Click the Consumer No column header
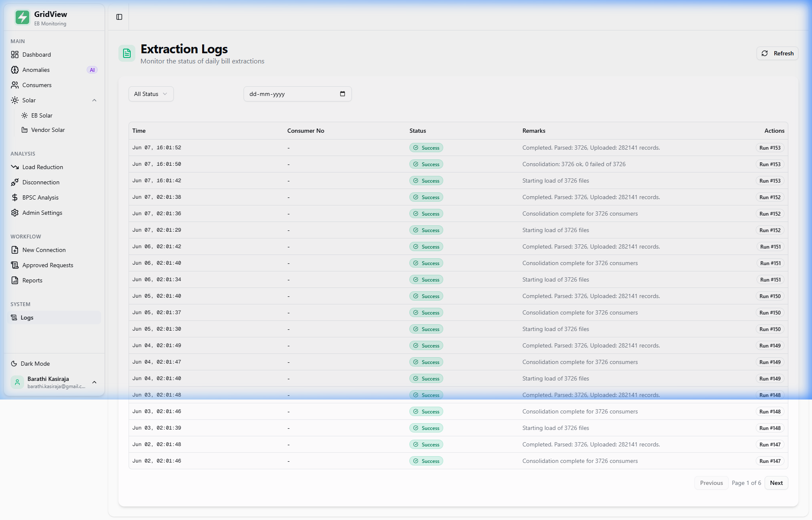 coord(306,131)
